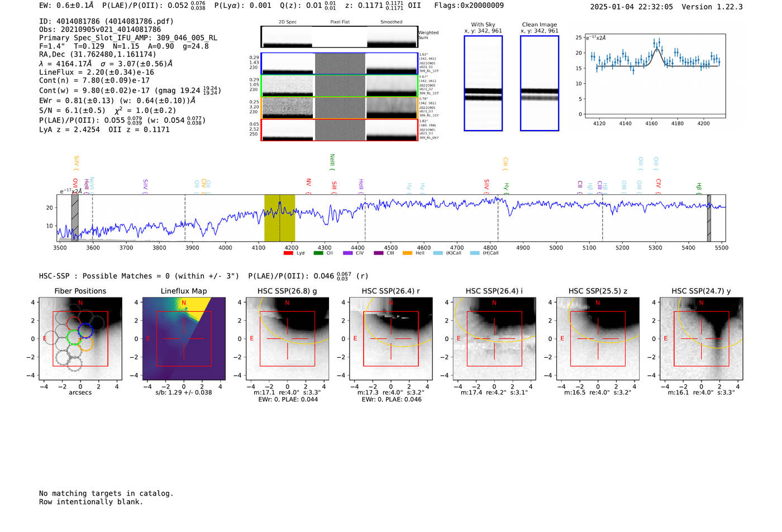Open the HSC SSP(25.5) z image
782x532 pixels.
(598, 338)
